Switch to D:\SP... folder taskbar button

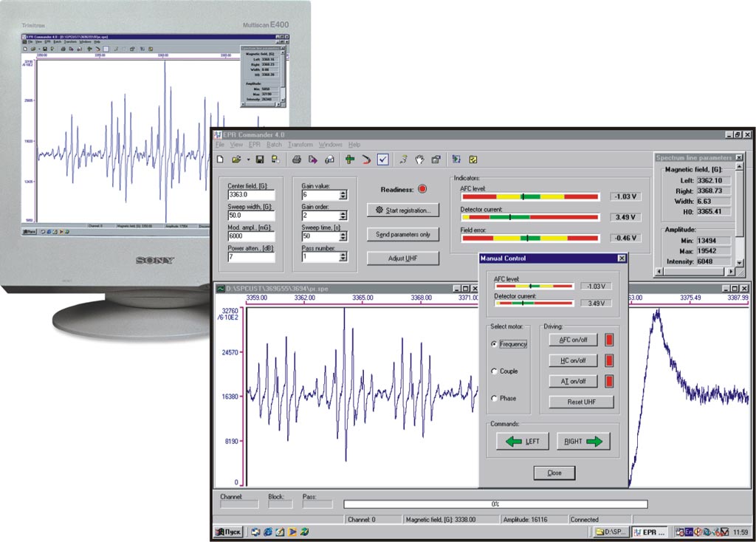611,532
